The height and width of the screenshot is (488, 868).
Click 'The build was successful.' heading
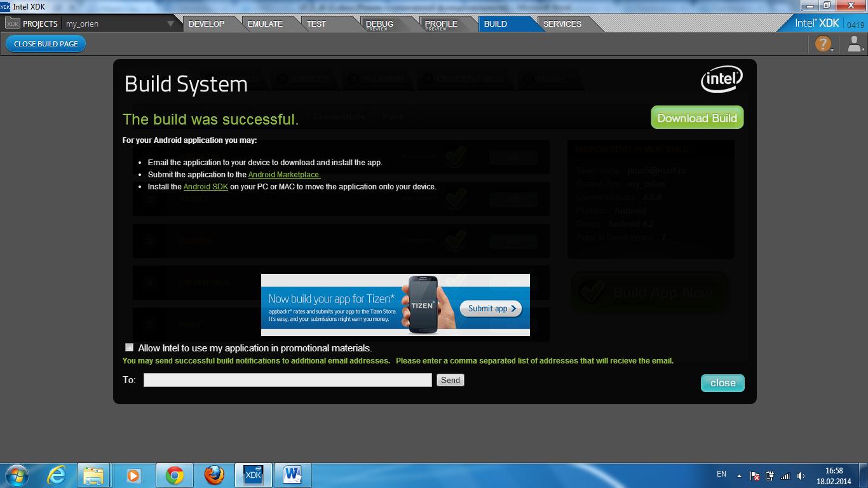[210, 119]
